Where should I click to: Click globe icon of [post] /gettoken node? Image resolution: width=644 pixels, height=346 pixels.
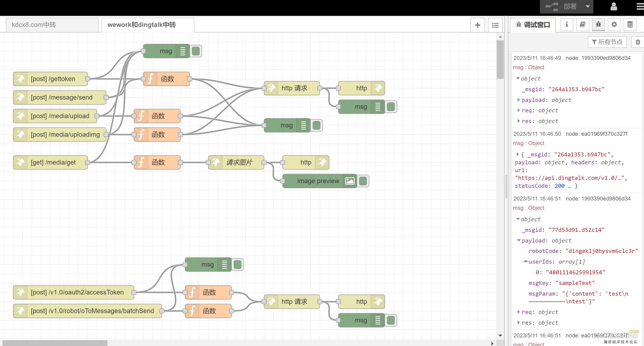click(20, 79)
